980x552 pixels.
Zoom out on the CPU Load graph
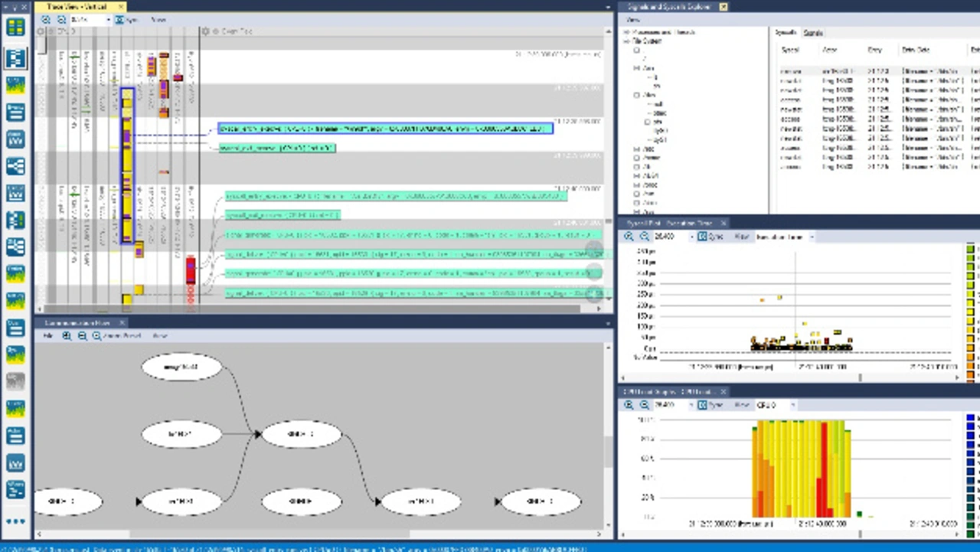tap(644, 405)
